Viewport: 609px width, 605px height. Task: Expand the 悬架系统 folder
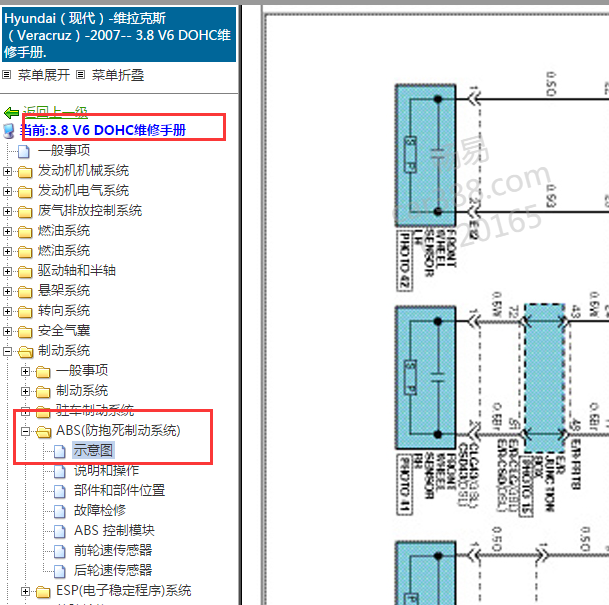[x=7, y=291]
